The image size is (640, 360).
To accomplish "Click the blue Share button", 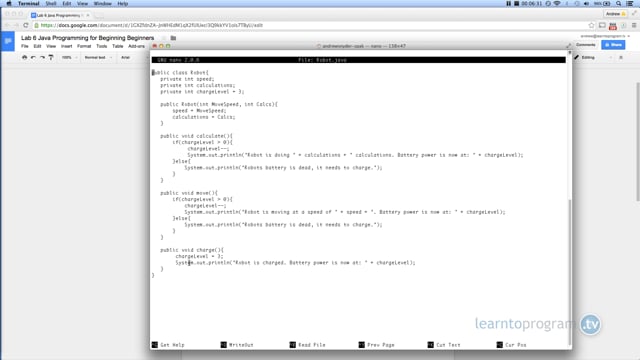I will pos(613,45).
